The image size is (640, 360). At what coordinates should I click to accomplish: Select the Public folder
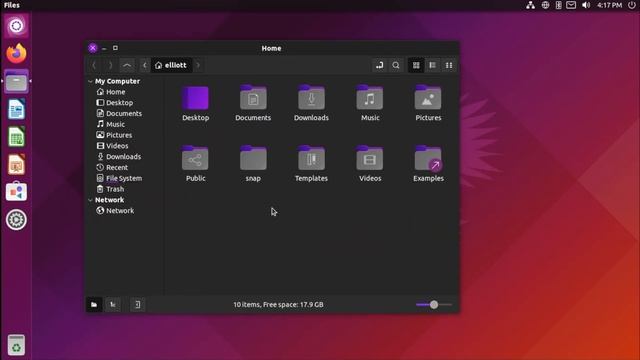click(x=195, y=158)
